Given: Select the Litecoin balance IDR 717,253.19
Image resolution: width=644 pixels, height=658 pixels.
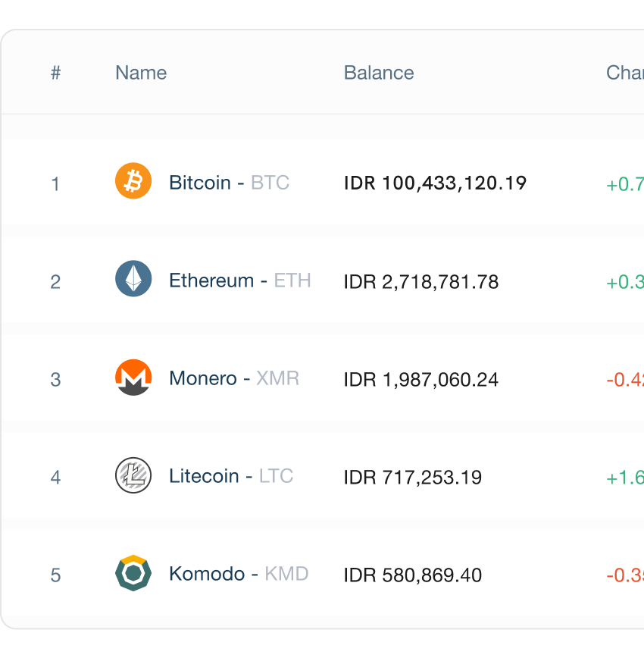Looking at the screenshot, I should (x=413, y=478).
